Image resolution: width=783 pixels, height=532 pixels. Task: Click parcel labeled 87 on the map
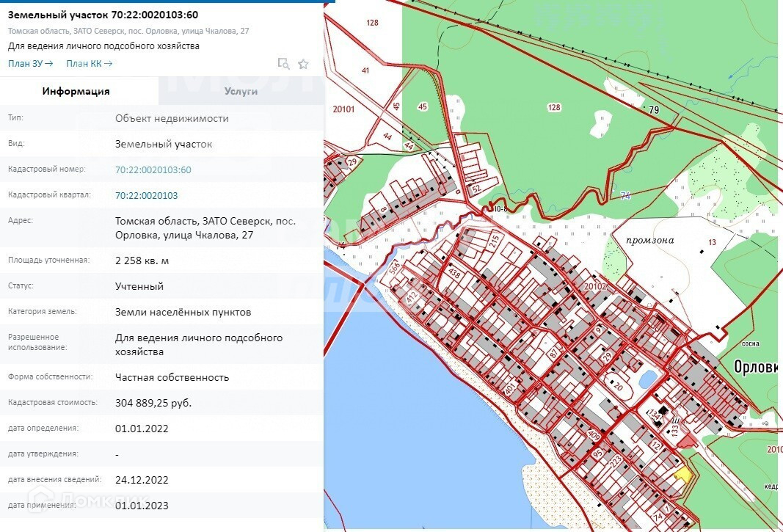pos(553,353)
